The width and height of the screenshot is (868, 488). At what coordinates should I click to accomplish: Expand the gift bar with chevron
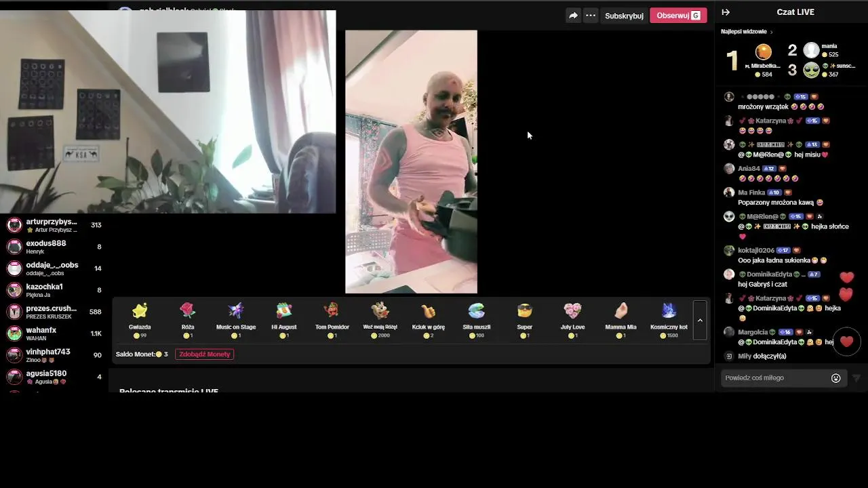tap(700, 321)
